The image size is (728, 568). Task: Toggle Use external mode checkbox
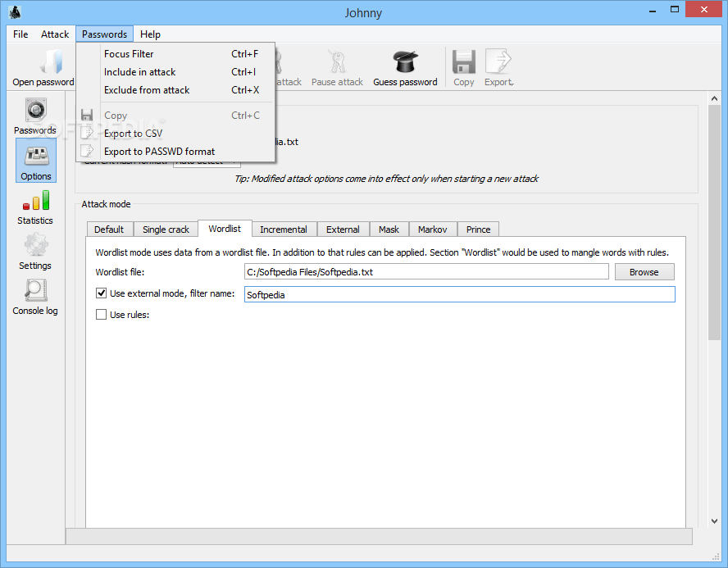click(101, 293)
